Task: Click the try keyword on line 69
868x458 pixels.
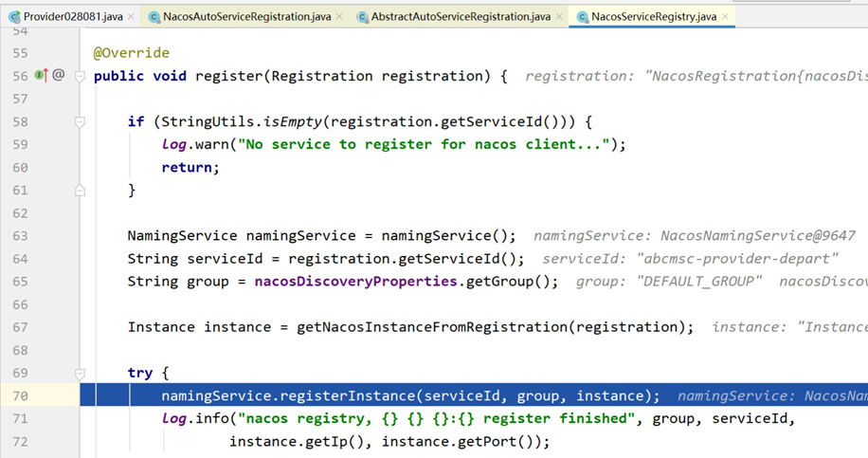Action: [x=140, y=374]
